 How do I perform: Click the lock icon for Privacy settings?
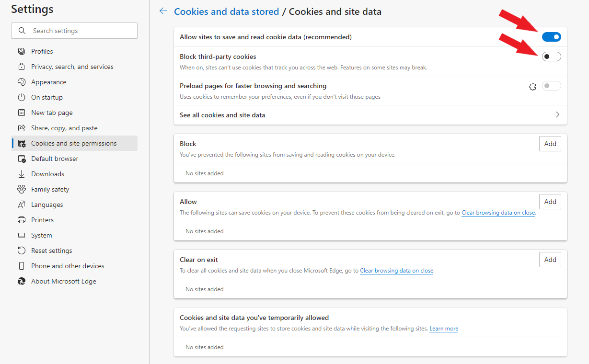22,67
